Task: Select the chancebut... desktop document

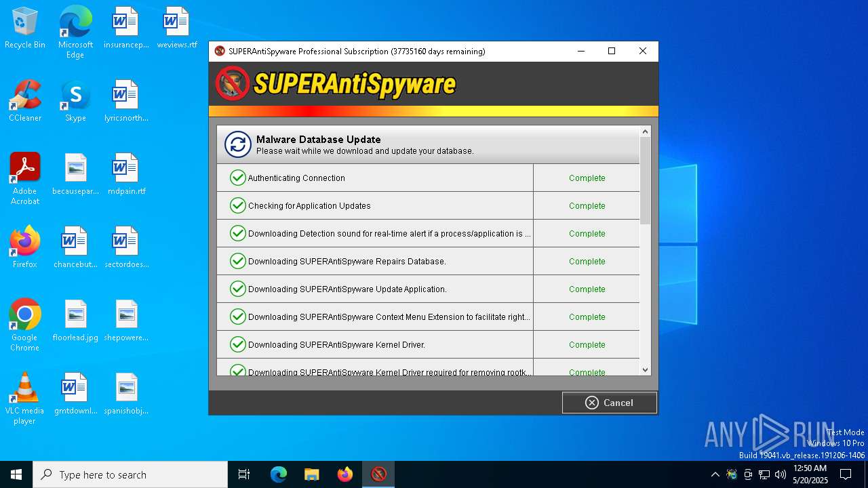Action: (x=75, y=247)
